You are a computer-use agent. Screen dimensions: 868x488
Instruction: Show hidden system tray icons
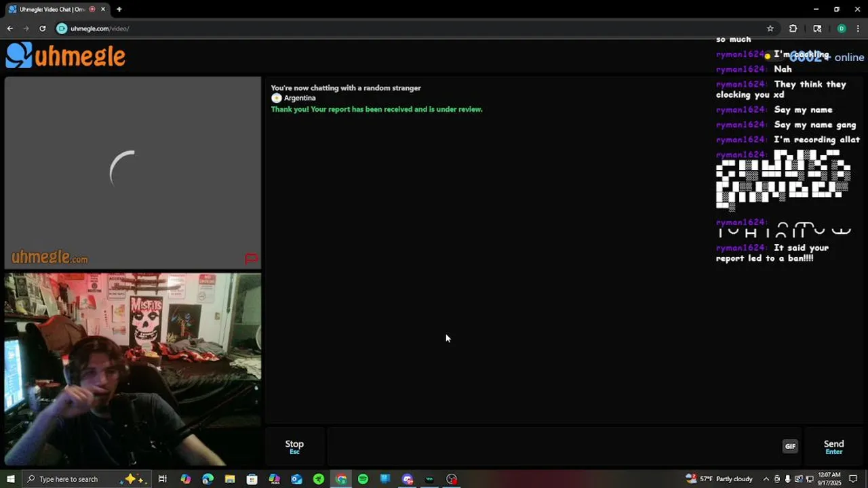coord(766,479)
